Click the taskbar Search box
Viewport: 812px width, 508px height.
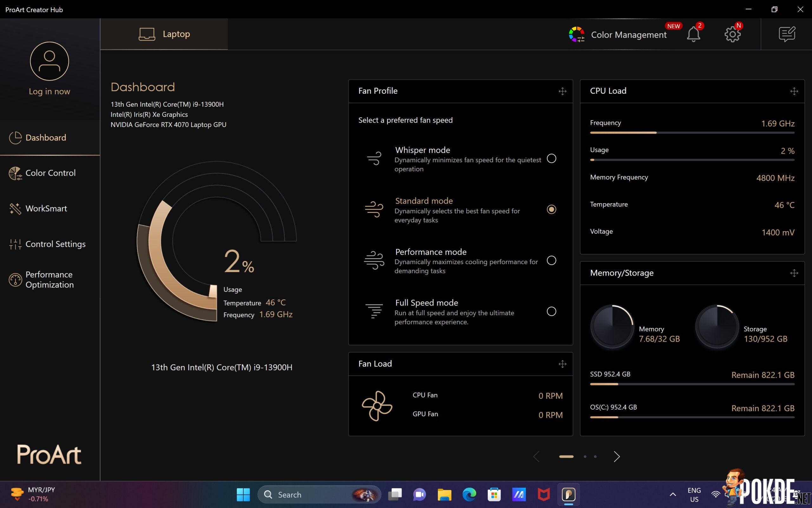pyautogui.click(x=319, y=495)
